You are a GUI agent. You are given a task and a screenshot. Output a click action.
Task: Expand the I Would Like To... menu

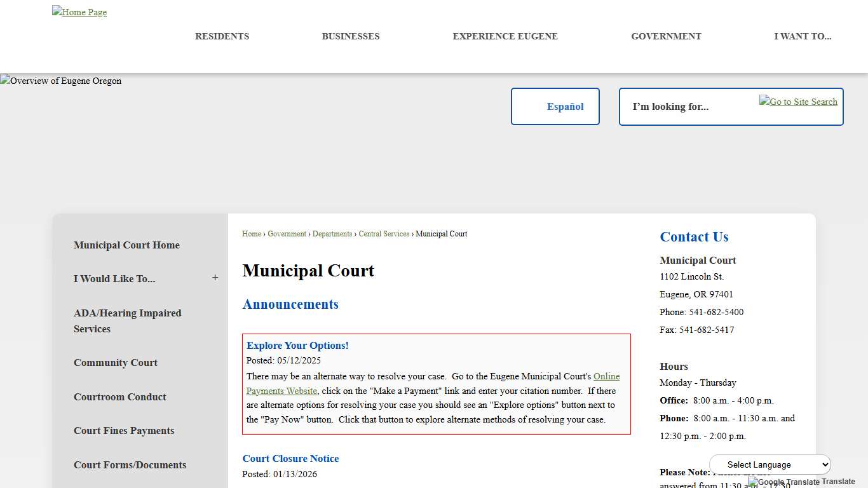tap(215, 278)
